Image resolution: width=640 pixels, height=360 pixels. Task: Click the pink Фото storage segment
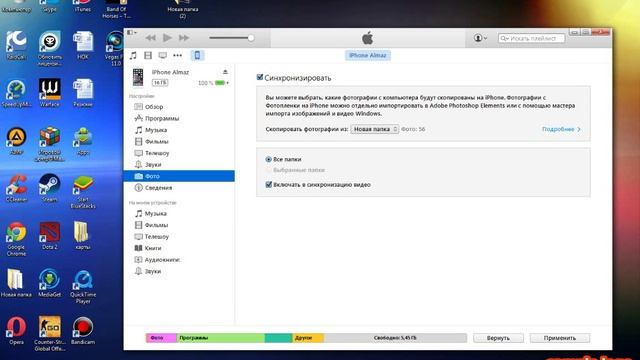pos(161,338)
